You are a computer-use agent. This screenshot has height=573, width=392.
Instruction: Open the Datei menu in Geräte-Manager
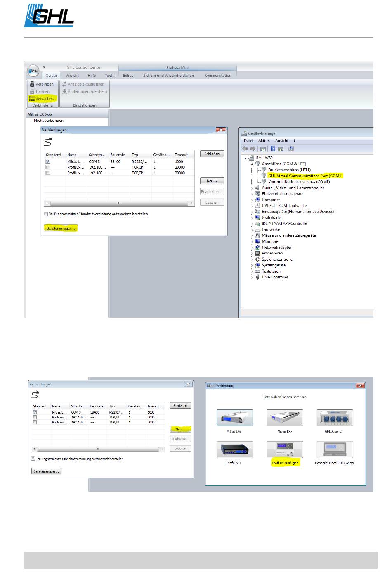tap(248, 141)
